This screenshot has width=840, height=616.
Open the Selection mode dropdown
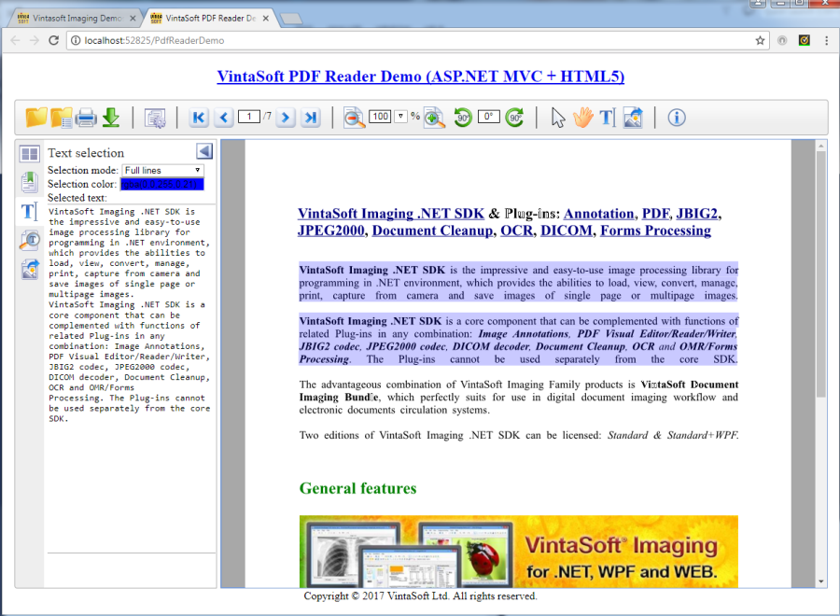162,171
